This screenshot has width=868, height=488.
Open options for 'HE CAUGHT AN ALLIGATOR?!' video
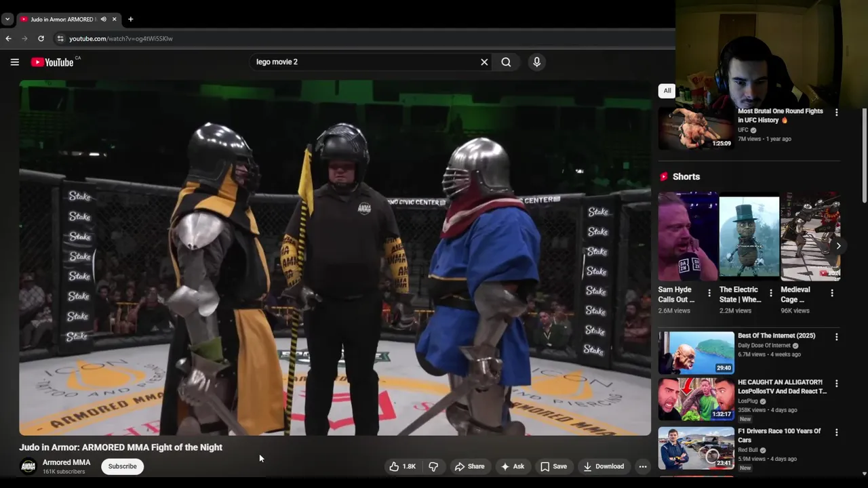836,384
